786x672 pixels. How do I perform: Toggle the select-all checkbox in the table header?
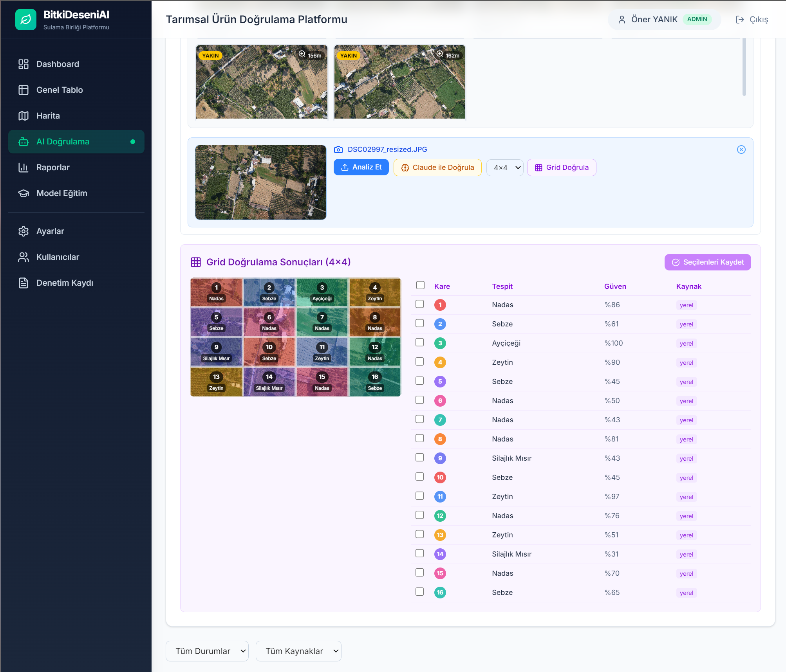420,285
